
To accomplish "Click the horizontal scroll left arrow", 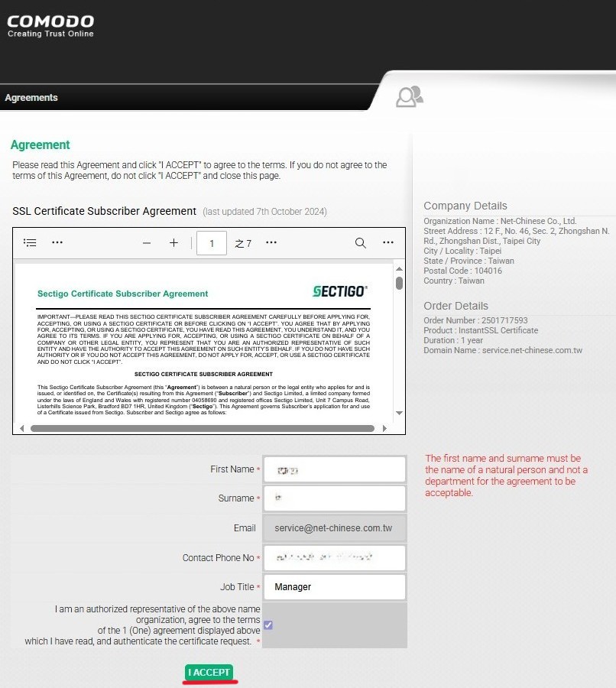I will [22, 428].
